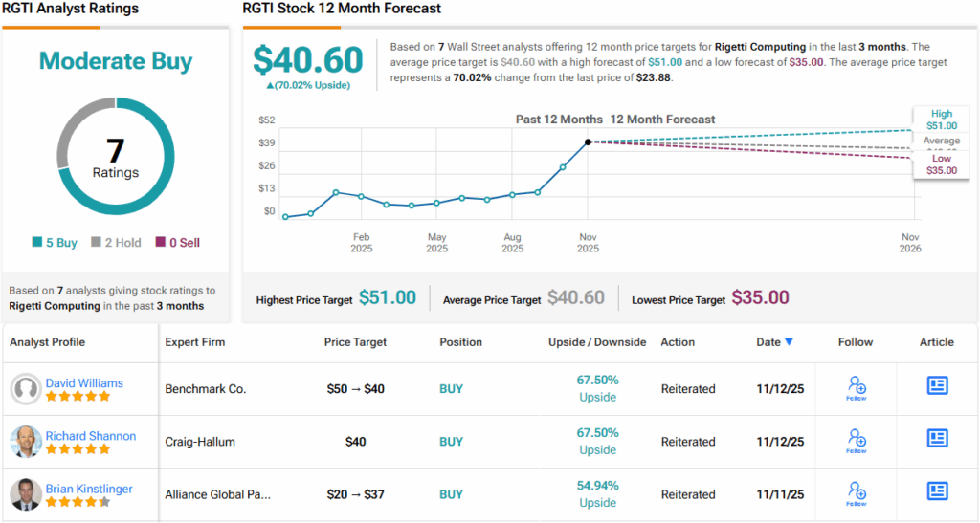Click David Williams avatar placeholder
The image size is (980, 523).
click(x=26, y=389)
